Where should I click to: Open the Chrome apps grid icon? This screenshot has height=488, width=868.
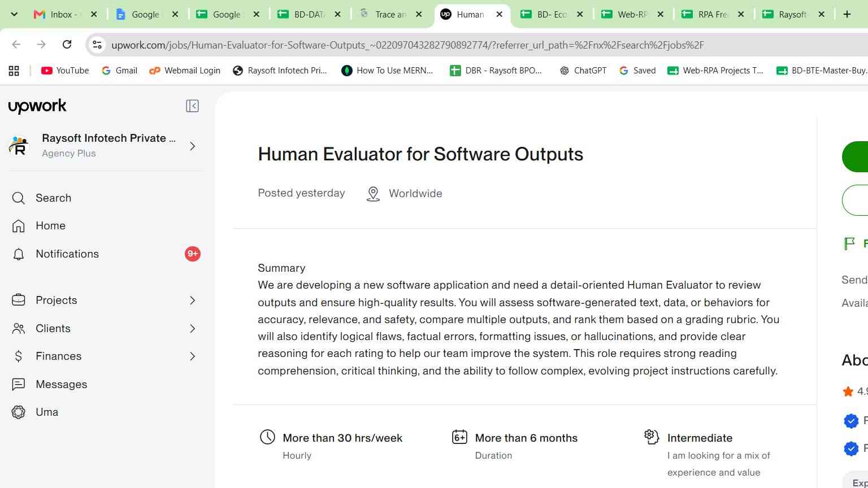pyautogui.click(x=14, y=71)
